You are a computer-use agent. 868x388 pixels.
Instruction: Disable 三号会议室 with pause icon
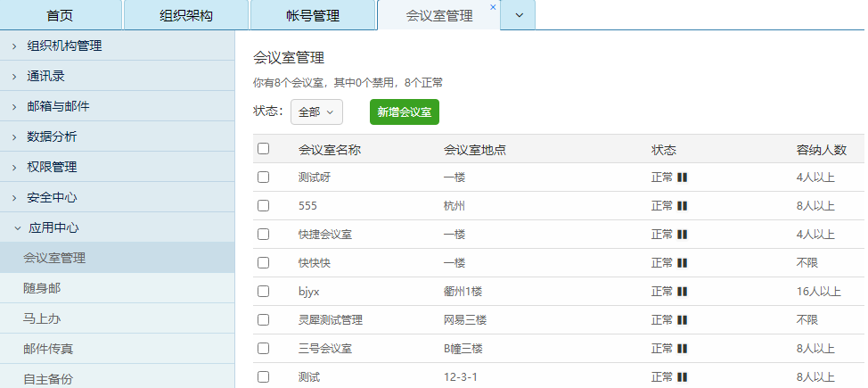[x=683, y=349]
